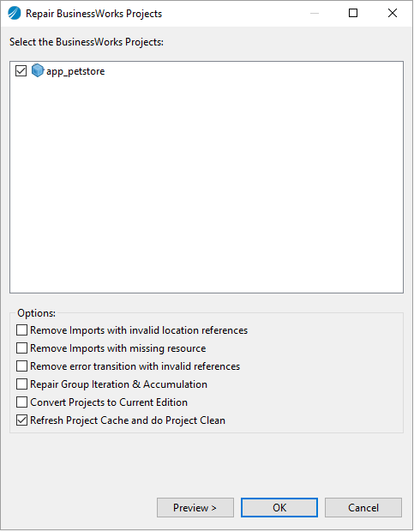
Task: Expand details with the Preview > button
Action: click(x=195, y=508)
